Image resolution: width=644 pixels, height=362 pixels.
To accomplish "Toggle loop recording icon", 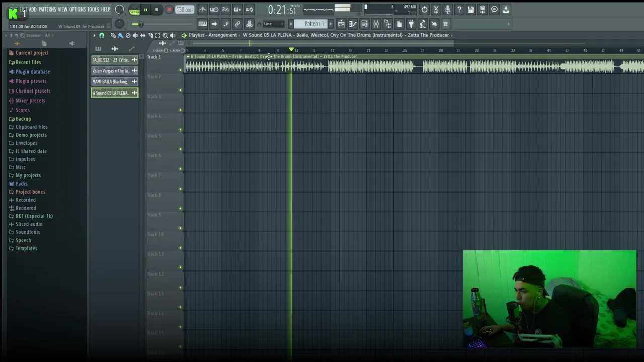I will pos(249,9).
